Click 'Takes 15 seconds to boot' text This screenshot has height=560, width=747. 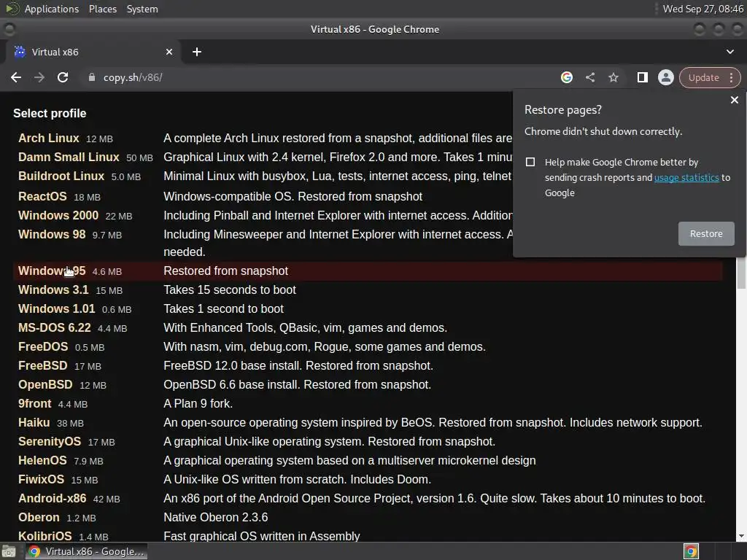230,290
